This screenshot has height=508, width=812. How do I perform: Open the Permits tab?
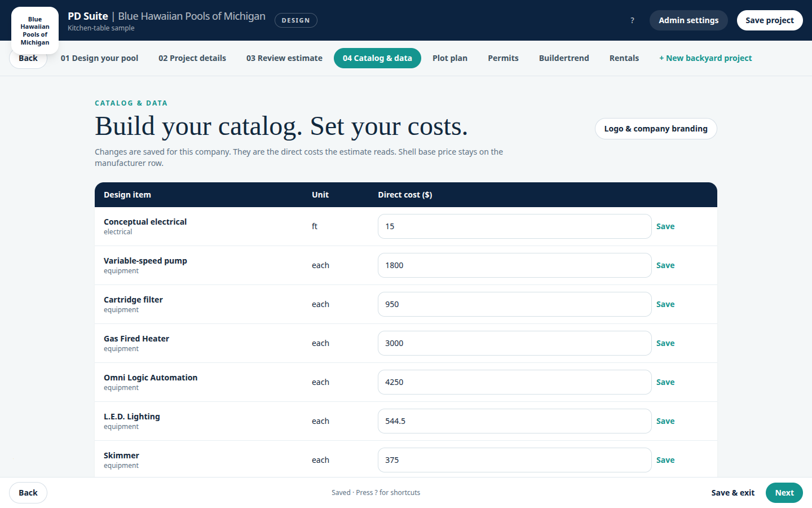(x=503, y=58)
